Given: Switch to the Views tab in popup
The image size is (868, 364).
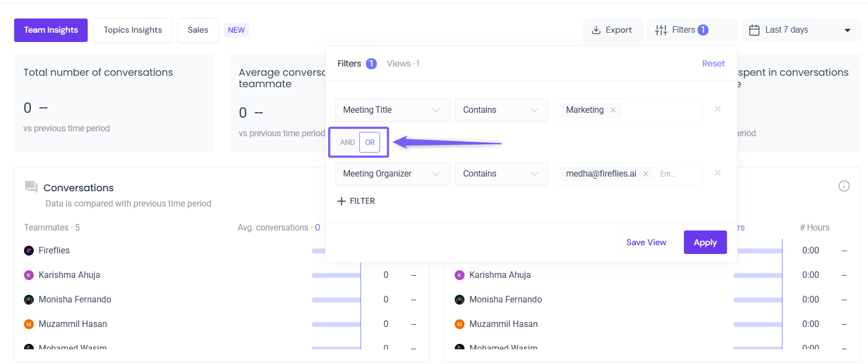Looking at the screenshot, I should coord(403,64).
